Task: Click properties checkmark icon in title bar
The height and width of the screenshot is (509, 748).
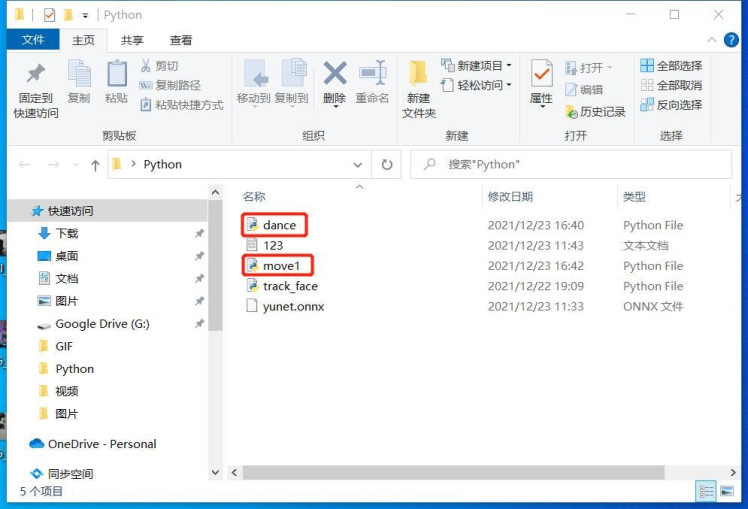Action: pos(49,15)
